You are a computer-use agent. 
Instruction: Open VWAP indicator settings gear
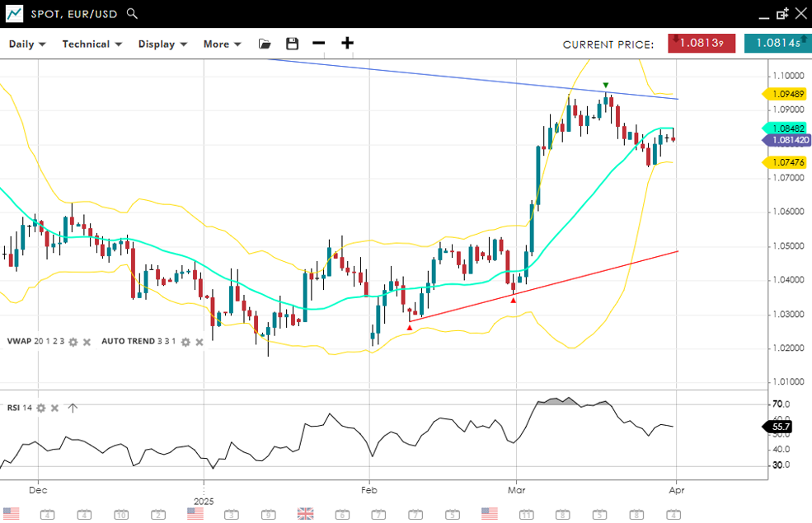73,342
